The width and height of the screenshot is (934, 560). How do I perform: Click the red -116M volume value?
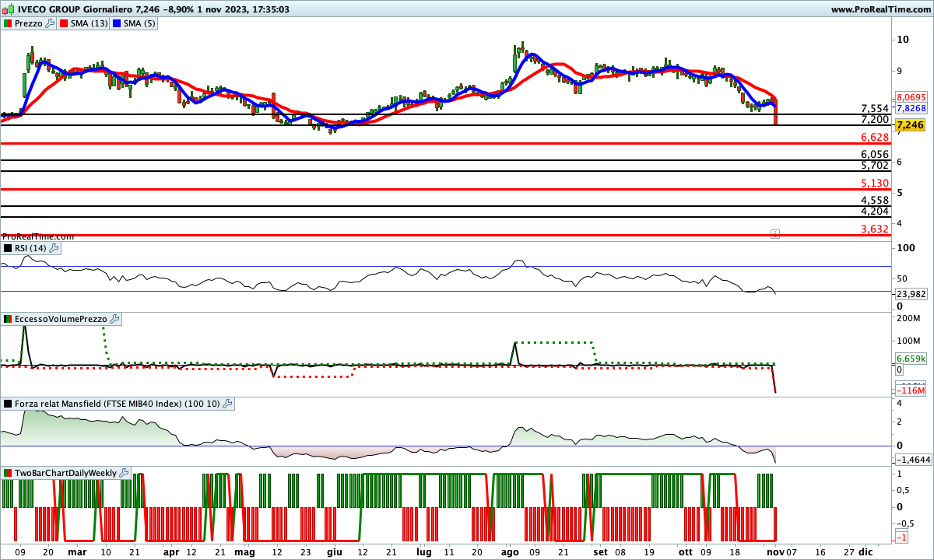(x=911, y=390)
